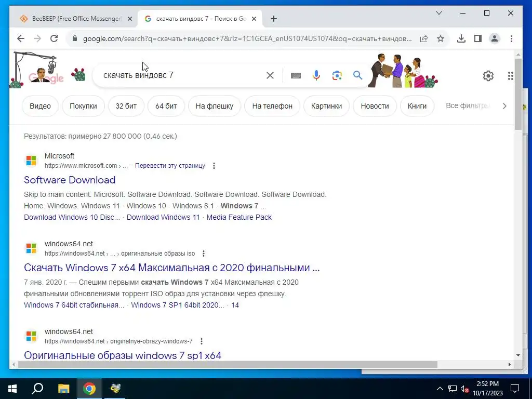Switch to Книги results
The width and height of the screenshot is (532, 399).
[x=417, y=106]
